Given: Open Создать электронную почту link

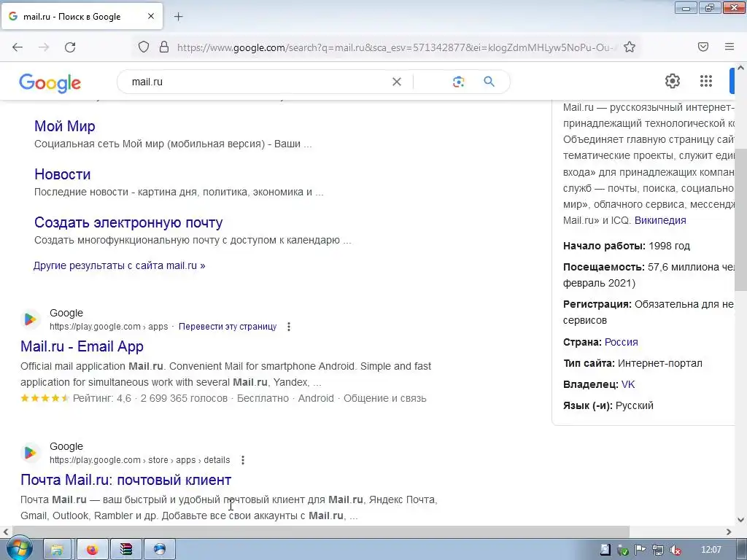Looking at the screenshot, I should [x=128, y=222].
